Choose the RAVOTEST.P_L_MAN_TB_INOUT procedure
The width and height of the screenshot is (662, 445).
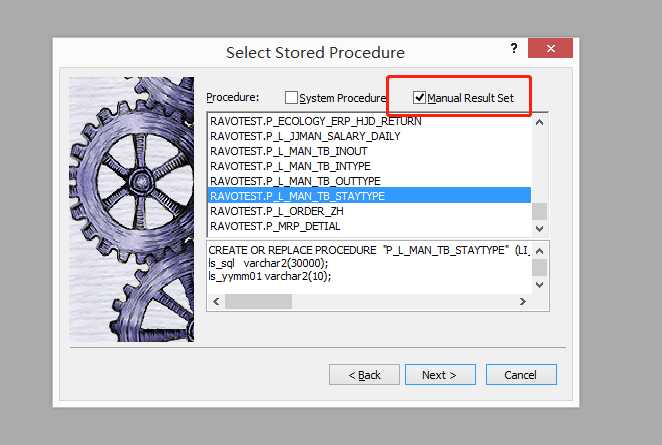(x=288, y=151)
